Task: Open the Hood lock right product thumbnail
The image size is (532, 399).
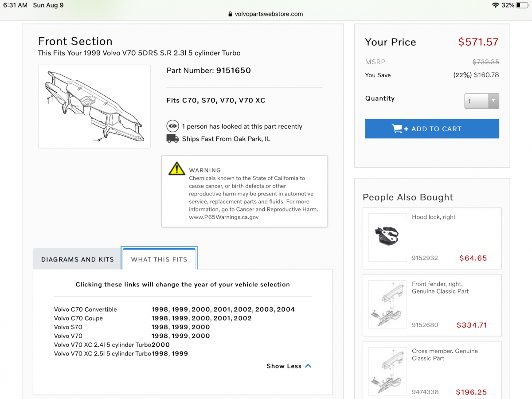Action: coord(387,237)
